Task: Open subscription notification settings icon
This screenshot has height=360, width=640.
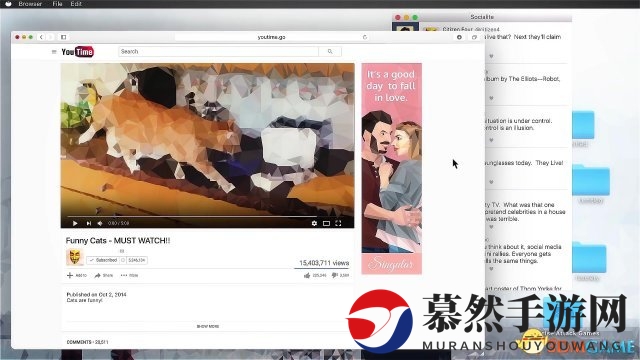Action: pyautogui.click(x=123, y=260)
